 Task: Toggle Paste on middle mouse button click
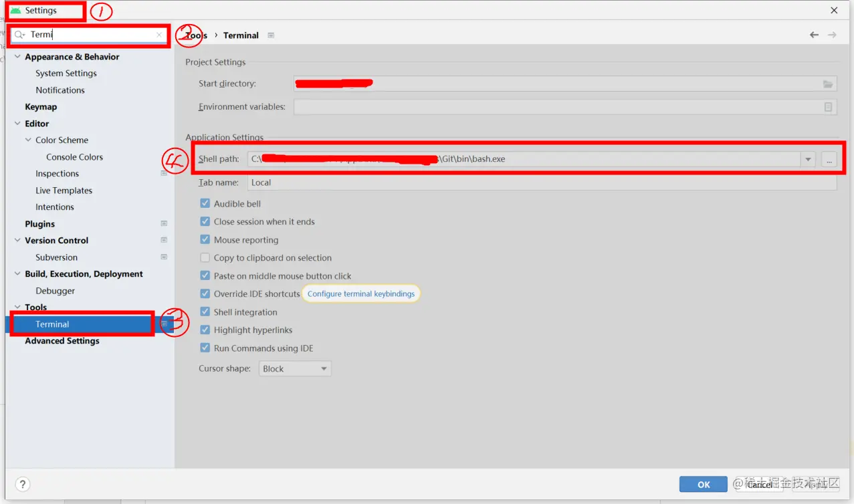(205, 275)
